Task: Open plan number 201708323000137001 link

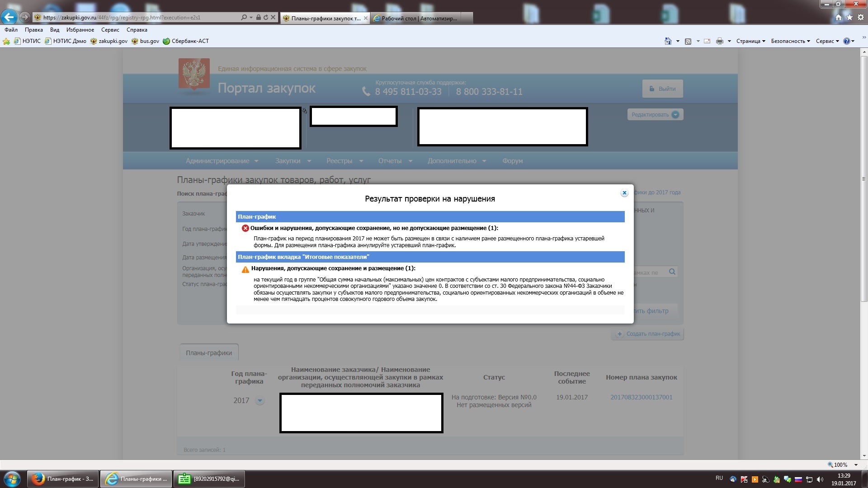Action: click(x=641, y=397)
